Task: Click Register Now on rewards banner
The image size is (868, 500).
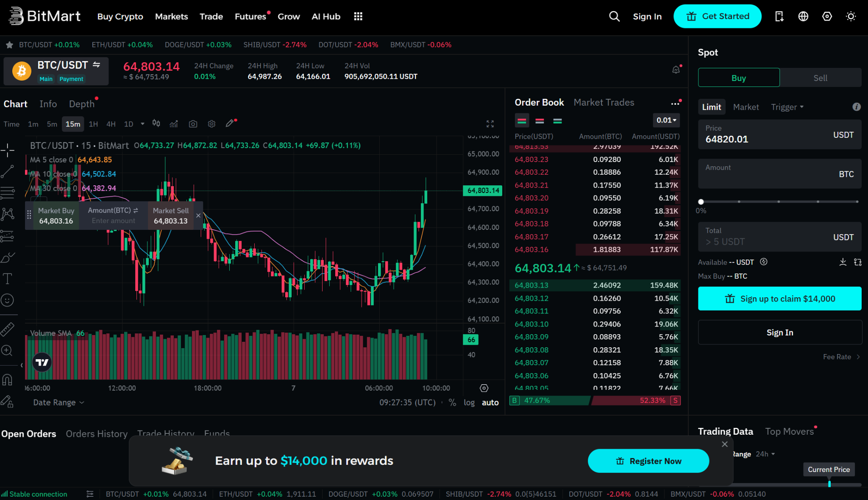Action: [648, 461]
